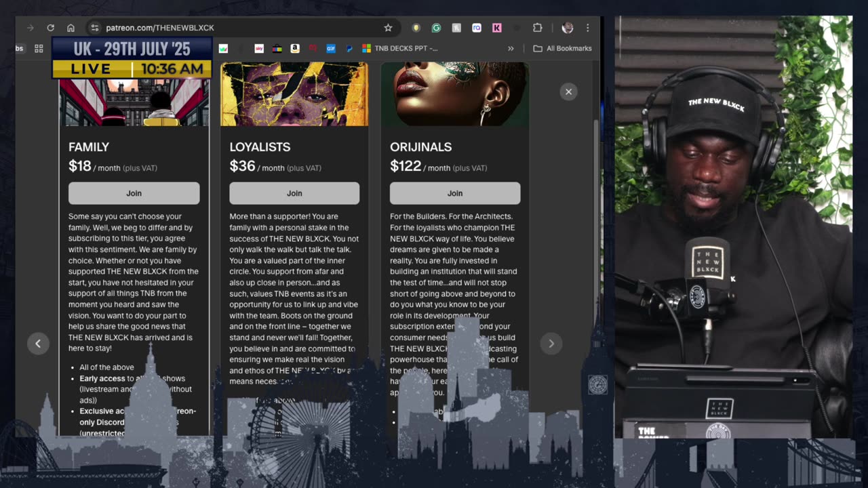868x488 pixels.
Task: Click the LOYALISTS tier heading
Action: click(260, 147)
